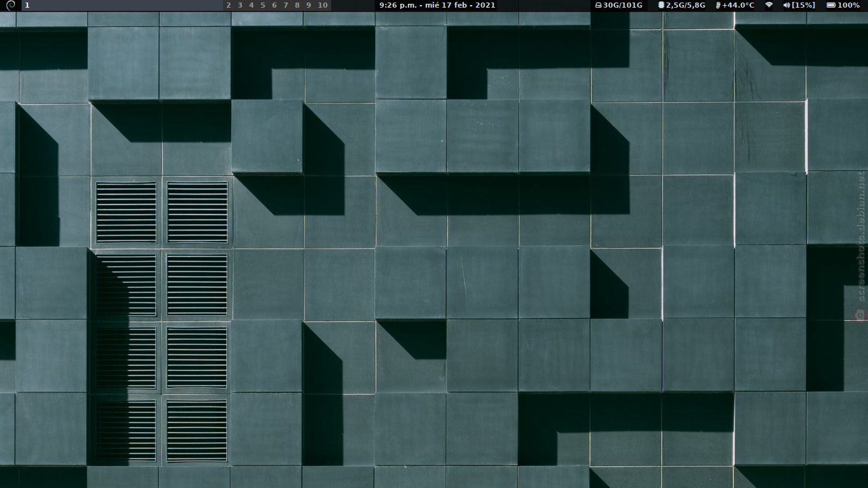Switch to workspace 5

point(262,5)
